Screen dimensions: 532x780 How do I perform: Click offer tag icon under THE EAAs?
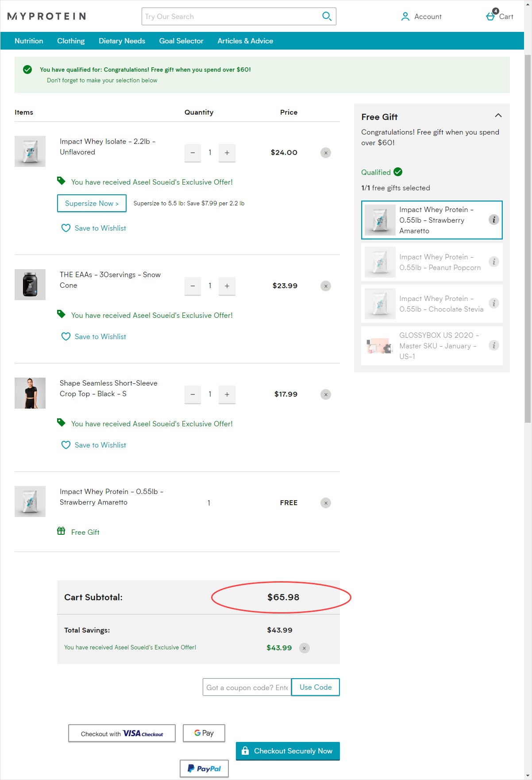(61, 314)
